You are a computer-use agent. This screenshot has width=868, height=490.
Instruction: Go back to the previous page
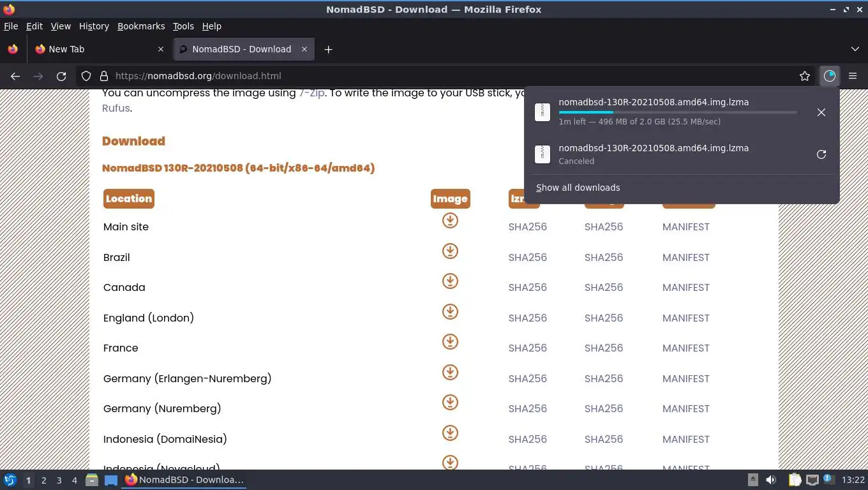pyautogui.click(x=15, y=76)
